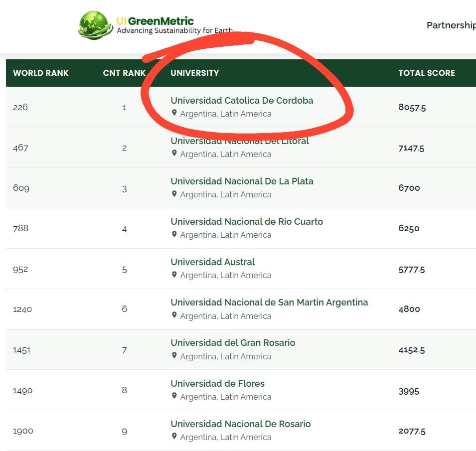Open Universidad Catolica De Cordoba link
Screen dimensions: 476x451
pos(242,101)
